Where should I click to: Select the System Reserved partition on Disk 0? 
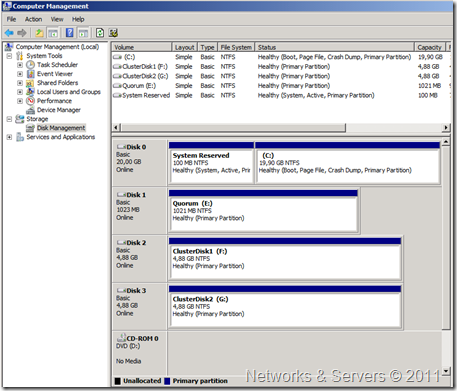click(x=211, y=163)
